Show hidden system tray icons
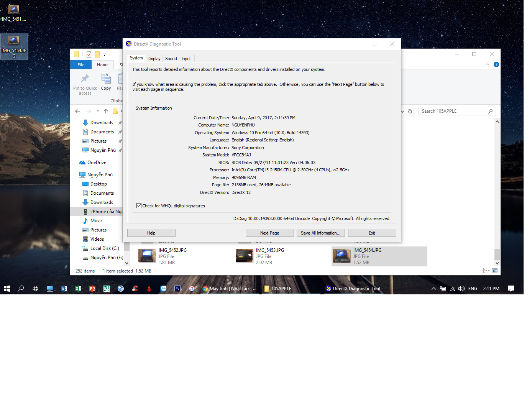The image size is (532, 399). coord(434,289)
